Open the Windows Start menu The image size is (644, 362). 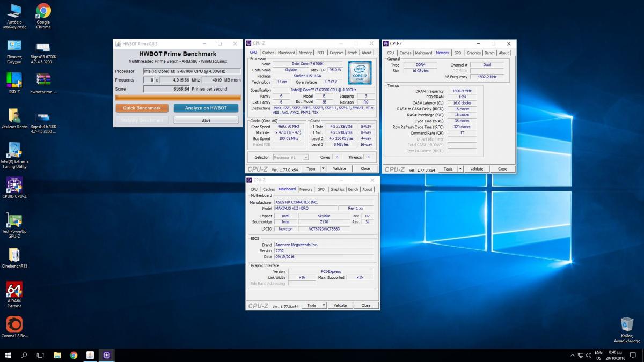(x=8, y=355)
